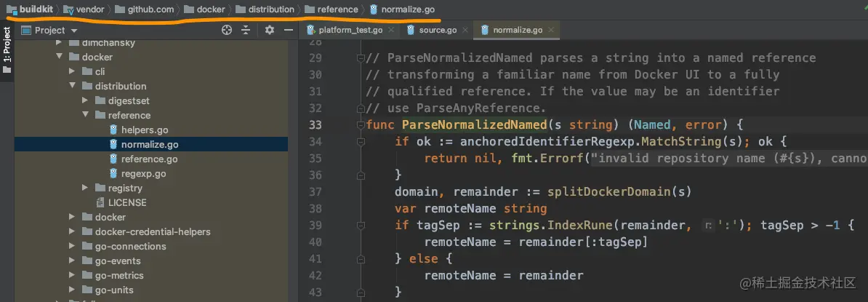Click the ParseNormalizedNamed function name in code
The height and width of the screenshot is (302, 868).
(475, 124)
